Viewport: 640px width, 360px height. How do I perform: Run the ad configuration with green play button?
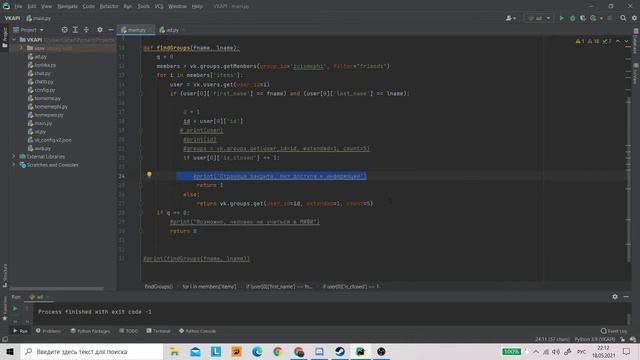(562, 18)
